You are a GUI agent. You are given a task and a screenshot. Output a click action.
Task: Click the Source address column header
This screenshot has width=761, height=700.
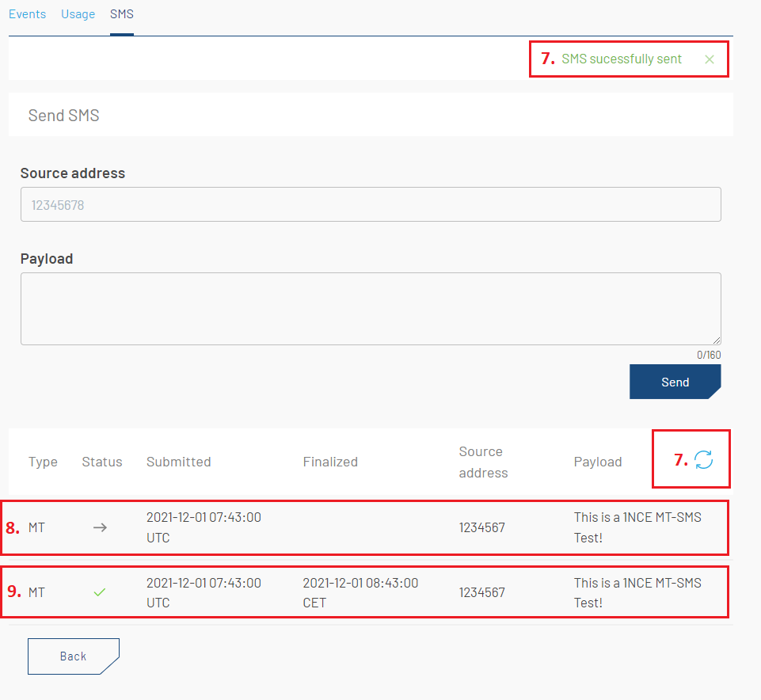[483, 462]
